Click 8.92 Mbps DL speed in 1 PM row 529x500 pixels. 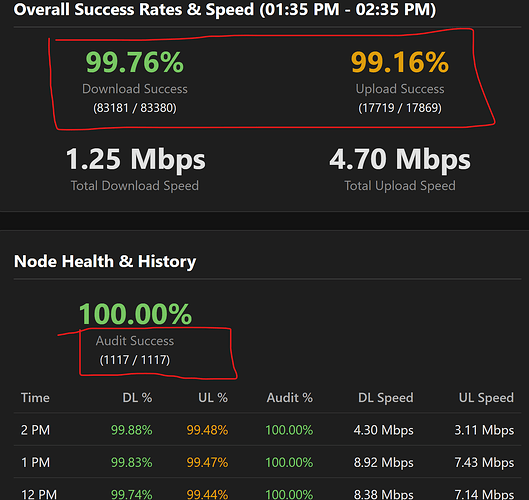pyautogui.click(x=384, y=462)
